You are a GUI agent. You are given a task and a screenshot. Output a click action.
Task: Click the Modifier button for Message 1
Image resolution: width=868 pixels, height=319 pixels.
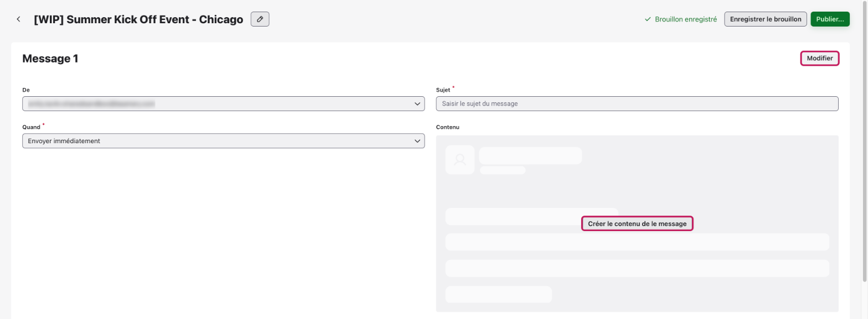(820, 58)
